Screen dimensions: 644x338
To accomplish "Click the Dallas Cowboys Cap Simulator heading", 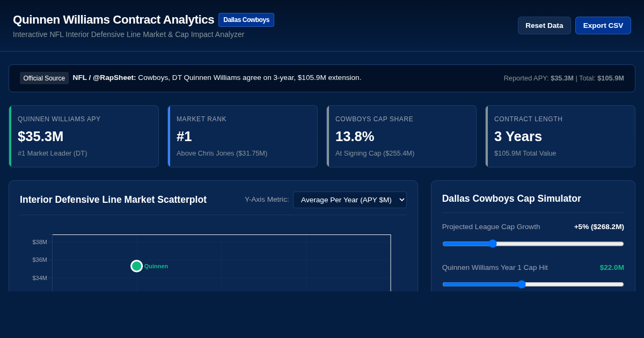I will tap(511, 199).
